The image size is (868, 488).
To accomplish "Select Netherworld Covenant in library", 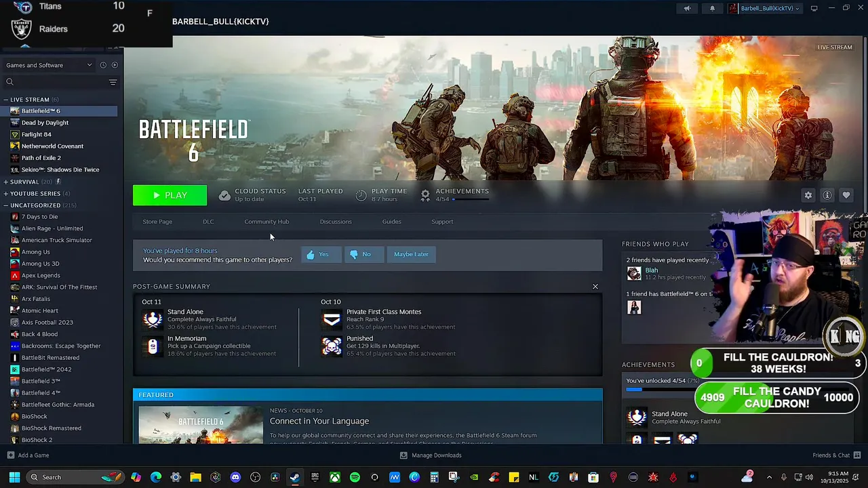I will (59, 146).
